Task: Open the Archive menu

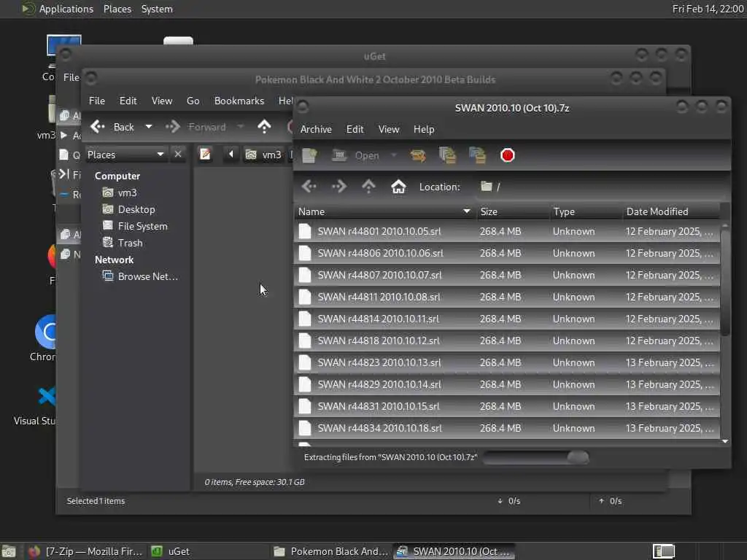Action: (316, 129)
